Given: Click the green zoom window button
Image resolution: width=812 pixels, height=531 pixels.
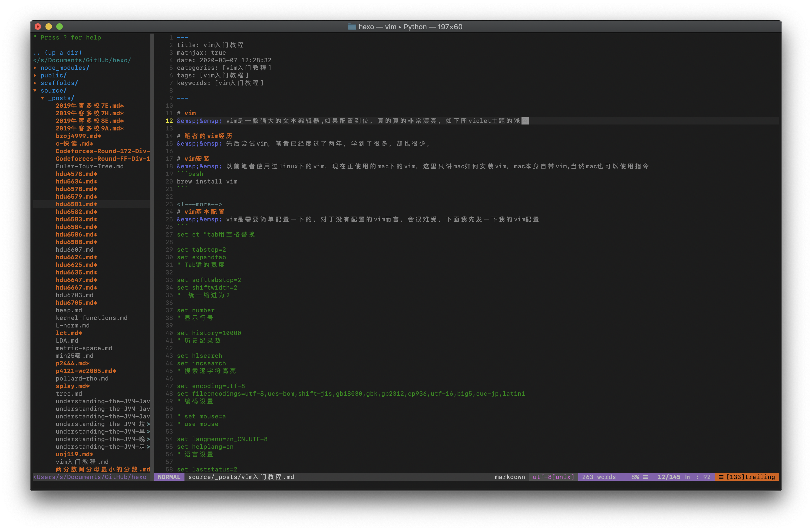Looking at the screenshot, I should coord(59,27).
